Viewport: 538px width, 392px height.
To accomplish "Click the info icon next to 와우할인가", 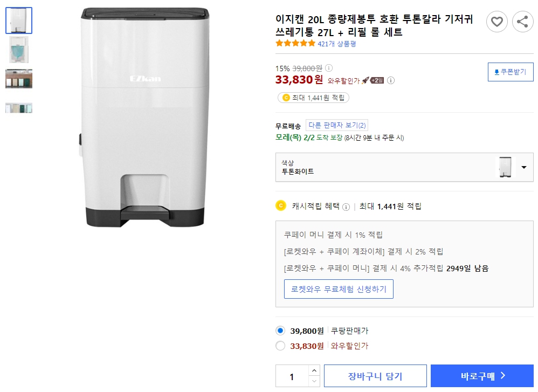I will [391, 80].
